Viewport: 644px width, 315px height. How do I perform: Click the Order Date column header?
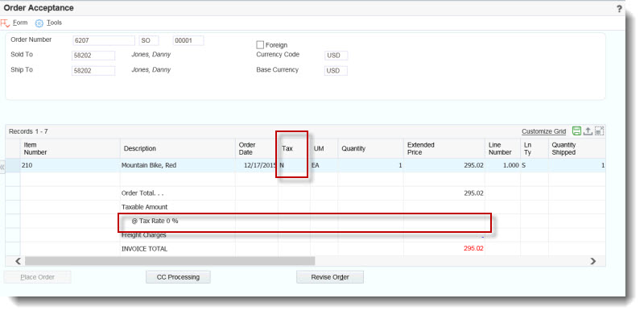click(257, 148)
